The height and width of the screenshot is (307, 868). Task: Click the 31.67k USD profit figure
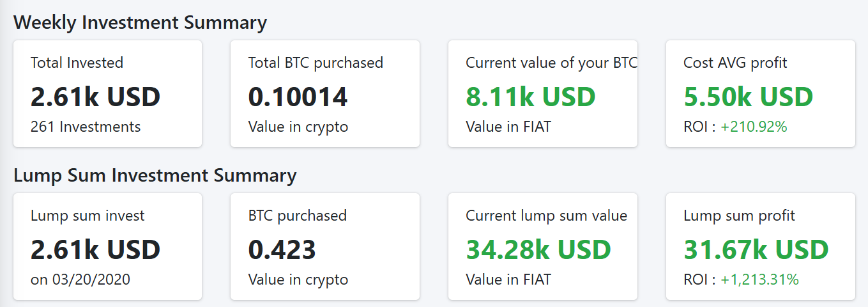[756, 249]
